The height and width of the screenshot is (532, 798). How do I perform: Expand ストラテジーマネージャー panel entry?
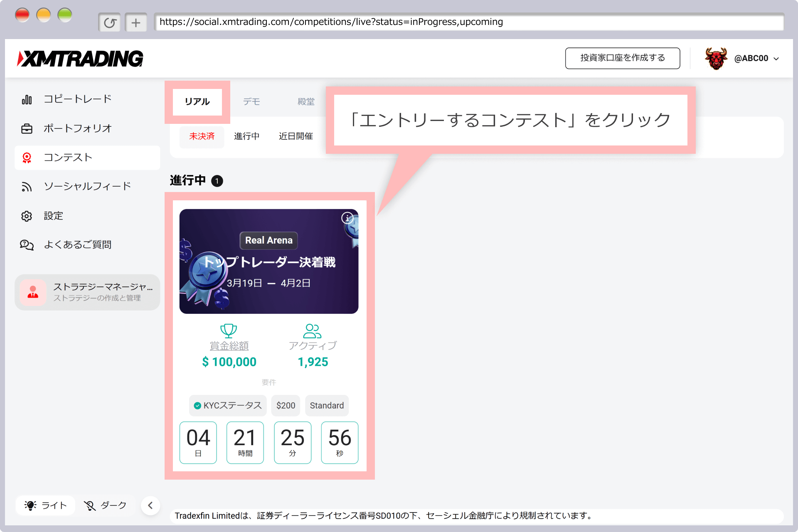tap(87, 292)
